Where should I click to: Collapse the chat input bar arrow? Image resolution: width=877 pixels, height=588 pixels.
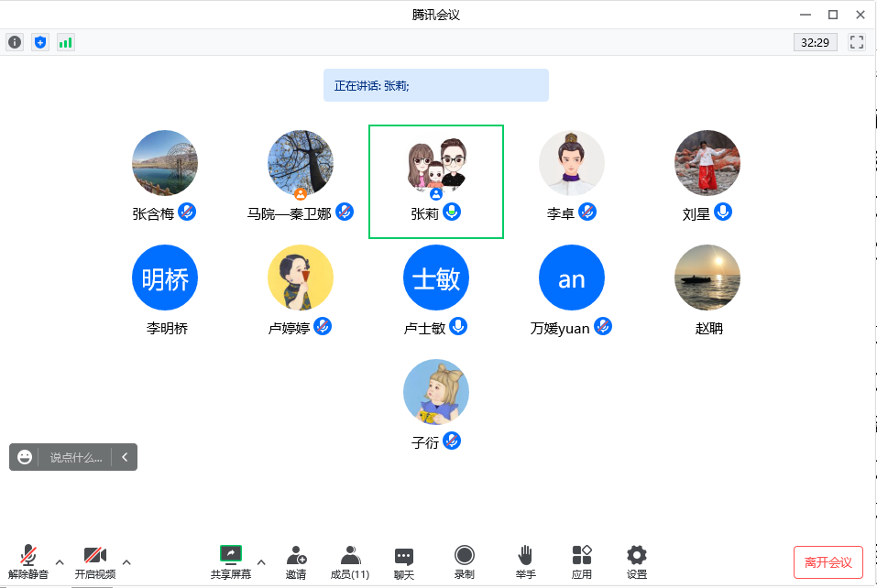(125, 457)
